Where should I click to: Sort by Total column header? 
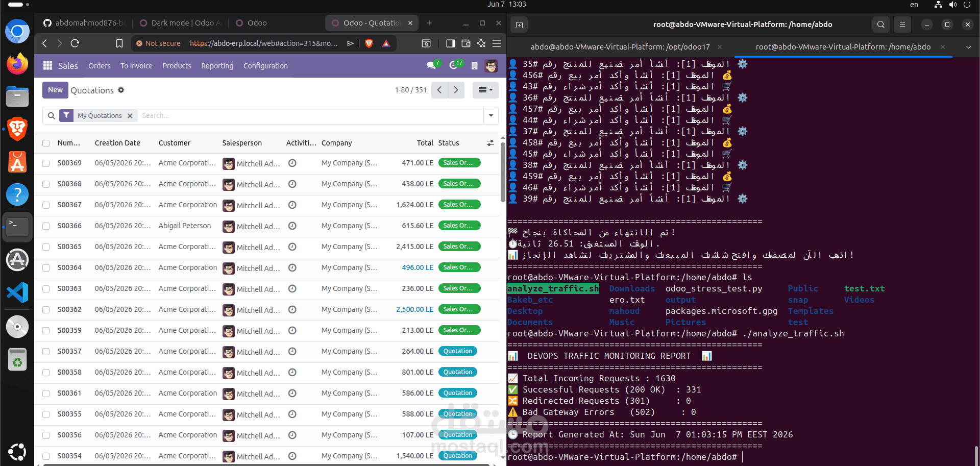[425, 143]
